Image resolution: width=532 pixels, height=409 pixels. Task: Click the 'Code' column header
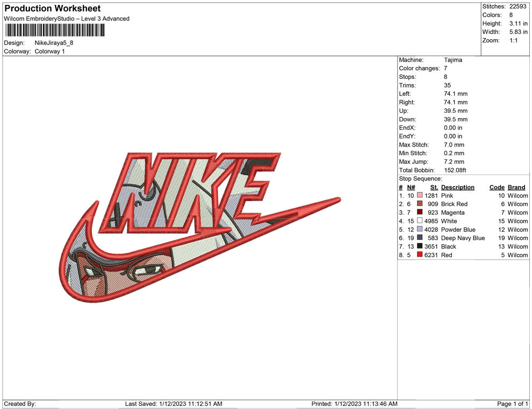[x=497, y=187]
